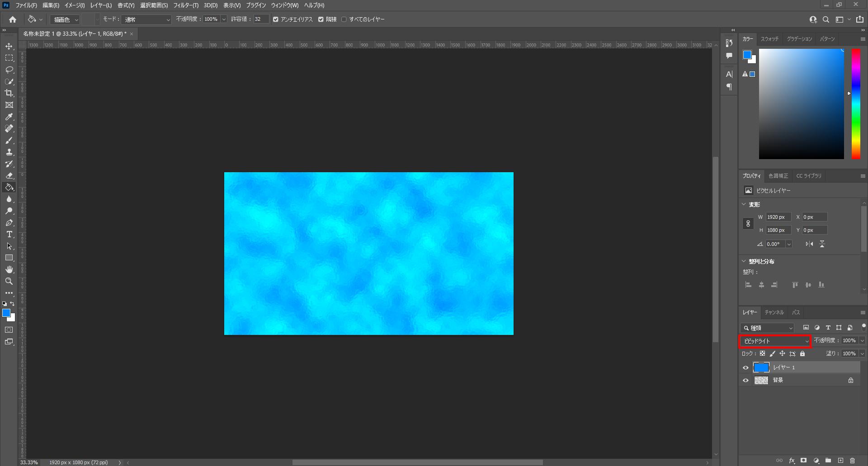Click the create new layer icon
The height and width of the screenshot is (466, 868).
(840, 461)
